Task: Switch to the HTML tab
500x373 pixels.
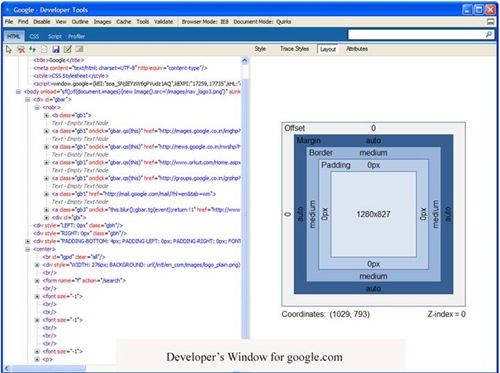Action: point(14,36)
